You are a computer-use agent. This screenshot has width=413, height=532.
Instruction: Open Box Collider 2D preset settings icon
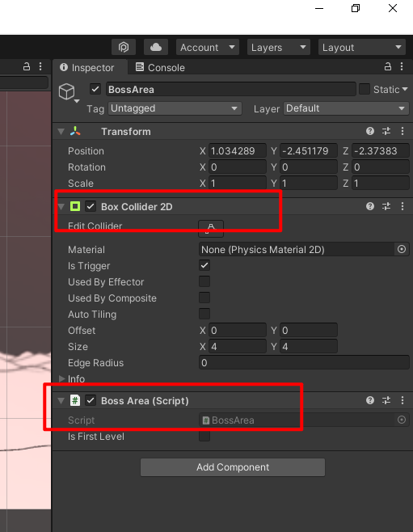pyautogui.click(x=386, y=206)
